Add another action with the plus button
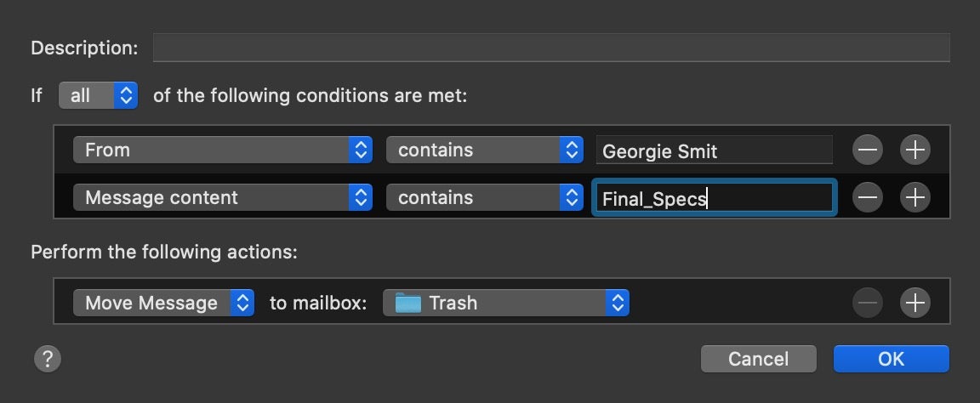 (915, 302)
